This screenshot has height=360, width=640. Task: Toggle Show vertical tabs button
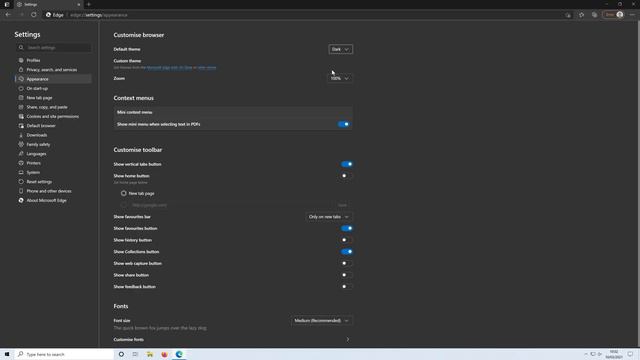coord(347,164)
